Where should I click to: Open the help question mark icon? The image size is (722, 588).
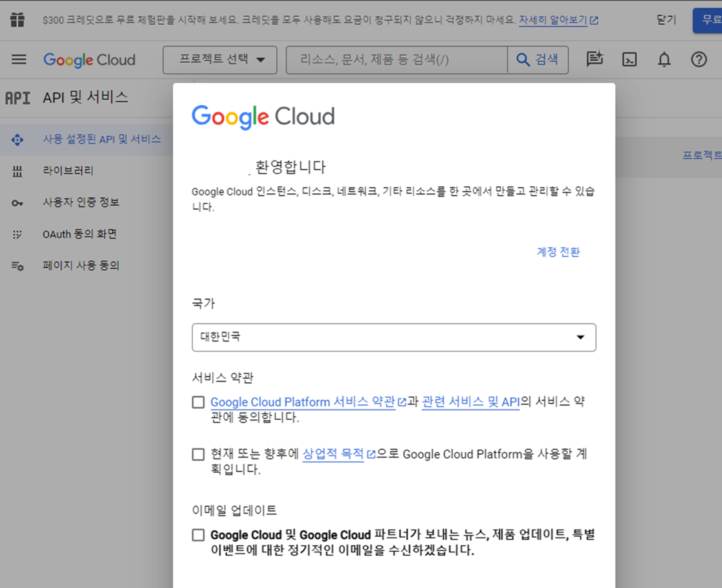[x=699, y=60]
